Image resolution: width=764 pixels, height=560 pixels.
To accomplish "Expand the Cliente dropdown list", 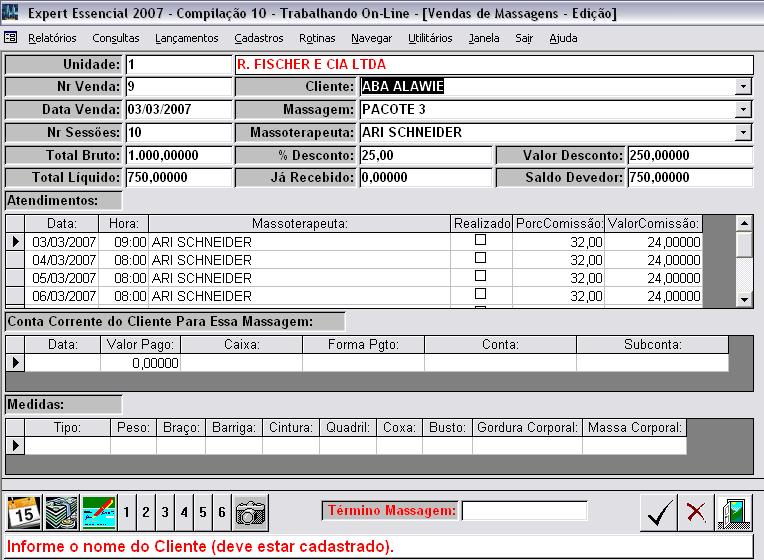I will [x=742, y=87].
